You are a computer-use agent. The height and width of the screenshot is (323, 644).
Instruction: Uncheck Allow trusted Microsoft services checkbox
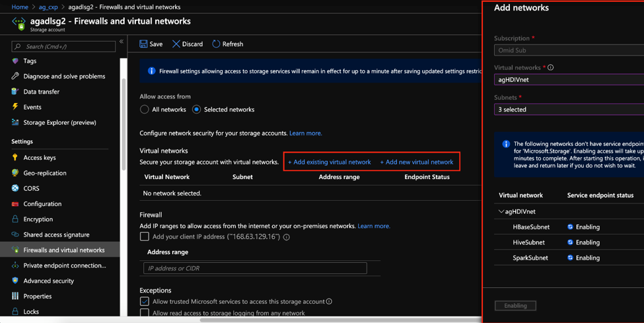point(145,301)
